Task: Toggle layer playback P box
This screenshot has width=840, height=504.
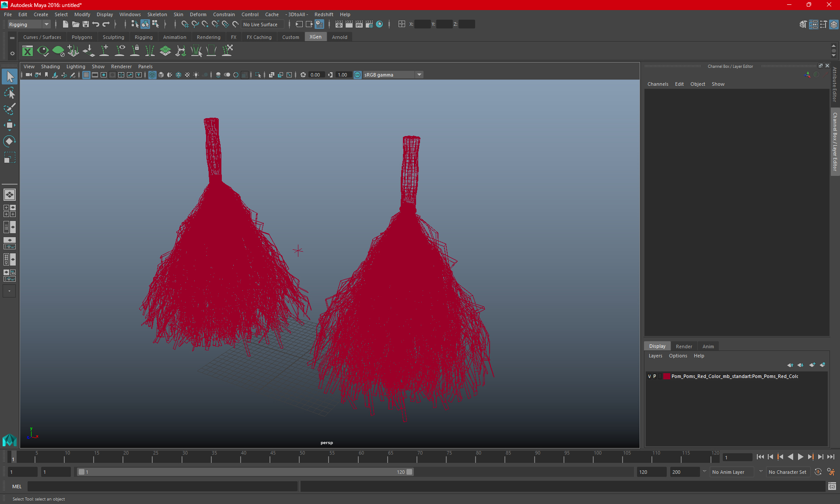Action: [x=655, y=376]
